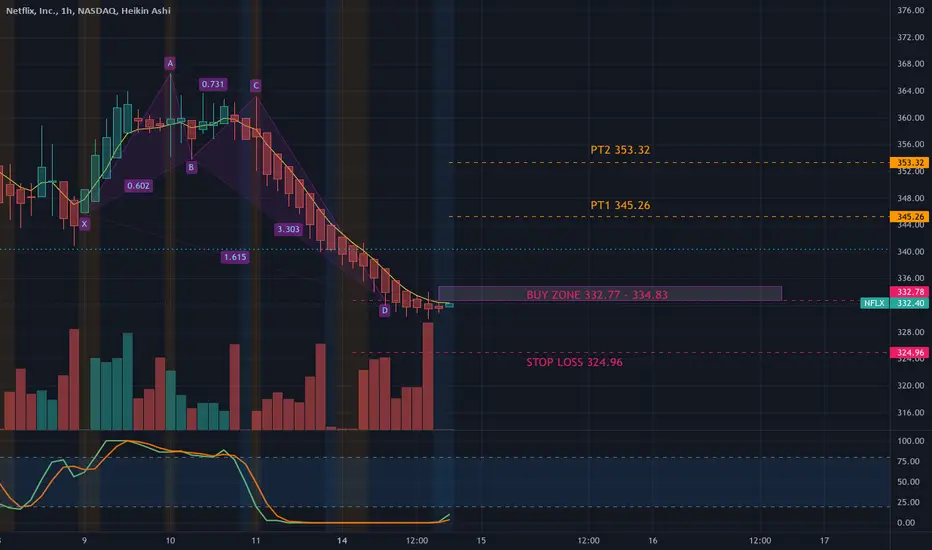Click the chart title Netflix, Inc., 1h, NASDAQ, Heikin Ashi

point(88,11)
